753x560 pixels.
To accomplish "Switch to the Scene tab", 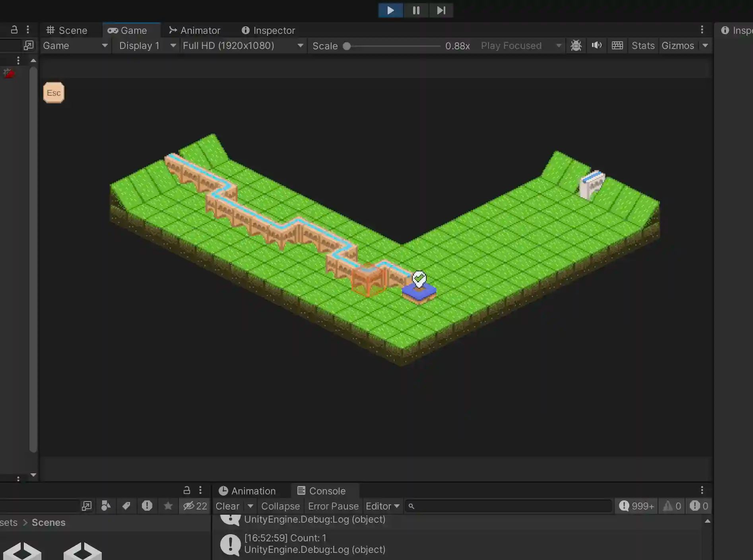I will click(67, 31).
